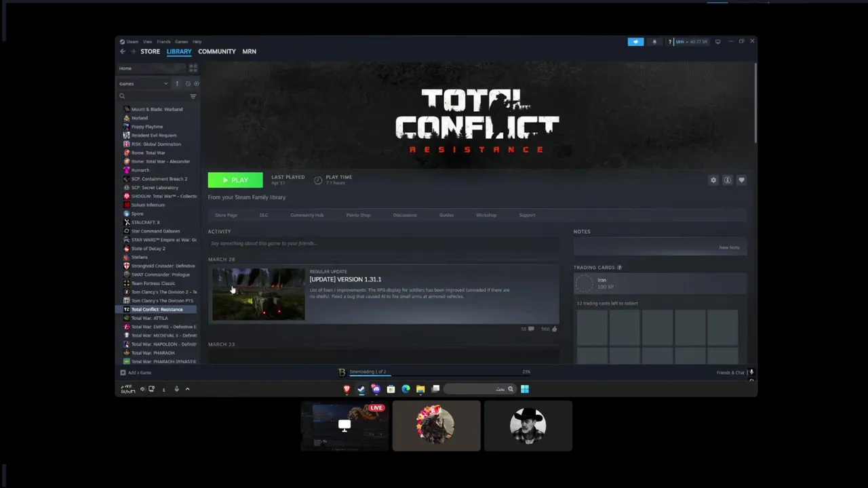Open the Steam menu
Viewport: 868px width, 488px height.
[132, 42]
